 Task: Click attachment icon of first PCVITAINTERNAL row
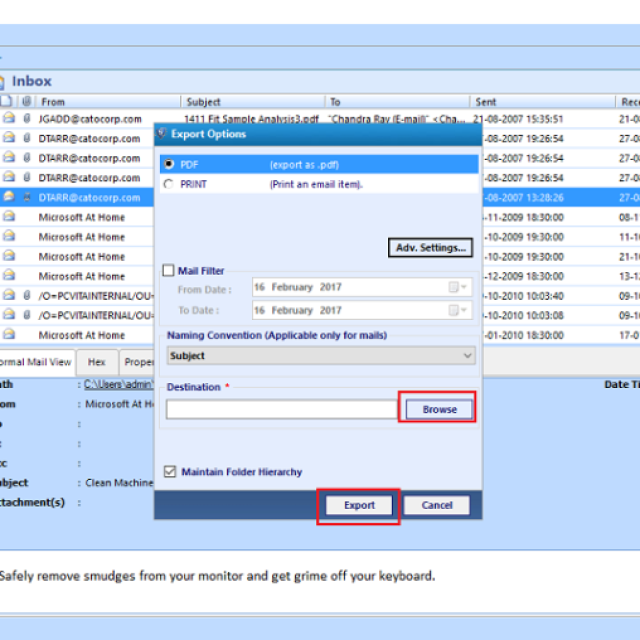click(27, 295)
